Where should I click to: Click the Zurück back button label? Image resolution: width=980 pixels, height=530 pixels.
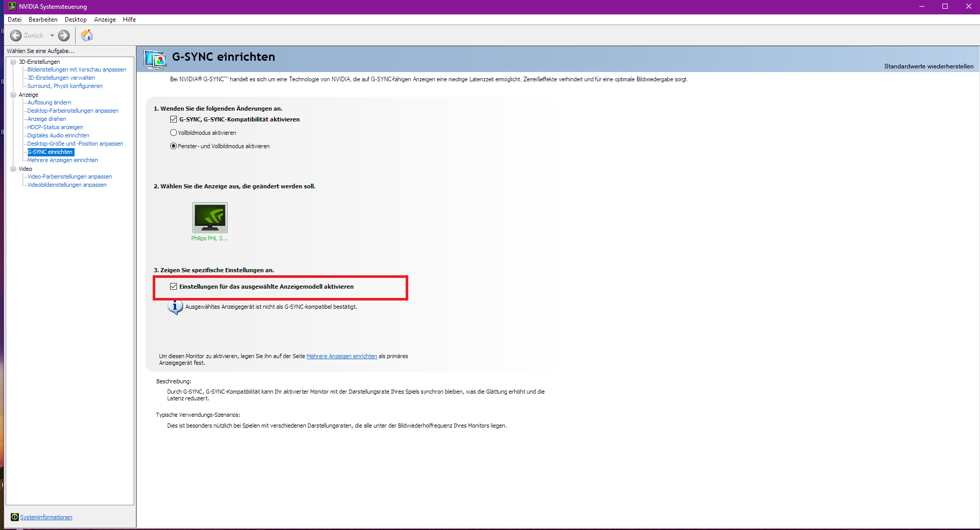[33, 36]
